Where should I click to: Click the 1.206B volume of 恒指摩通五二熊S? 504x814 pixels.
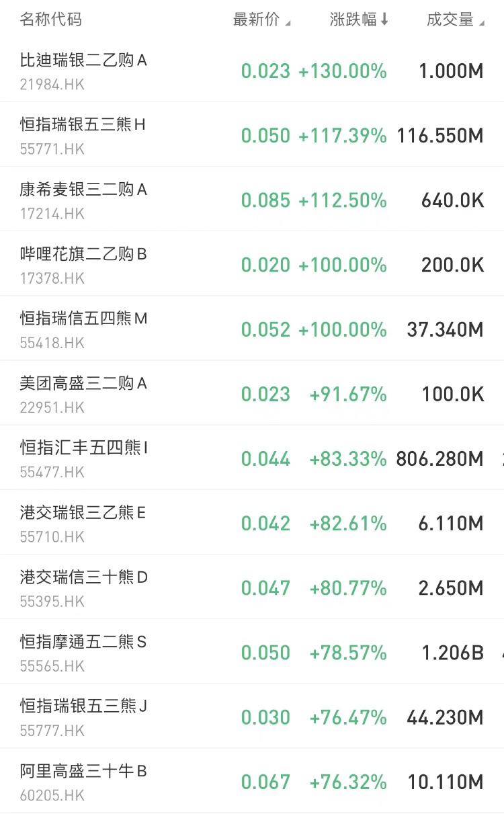tap(452, 653)
